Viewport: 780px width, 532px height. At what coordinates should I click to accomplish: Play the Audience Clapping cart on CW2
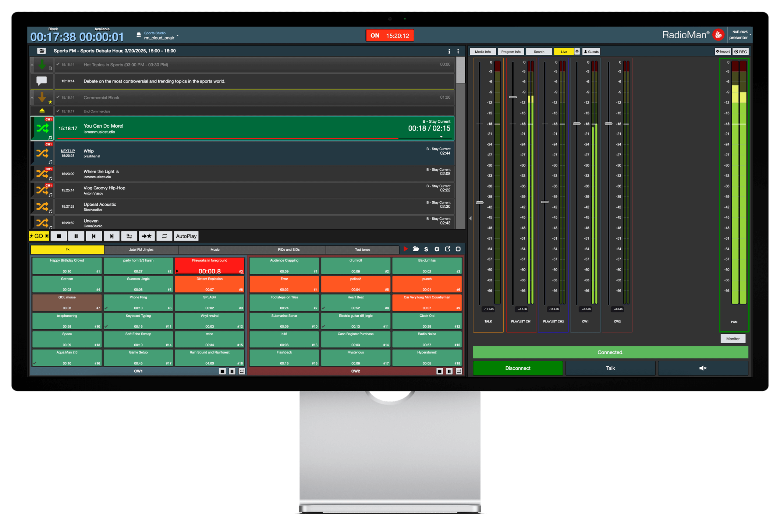point(284,266)
